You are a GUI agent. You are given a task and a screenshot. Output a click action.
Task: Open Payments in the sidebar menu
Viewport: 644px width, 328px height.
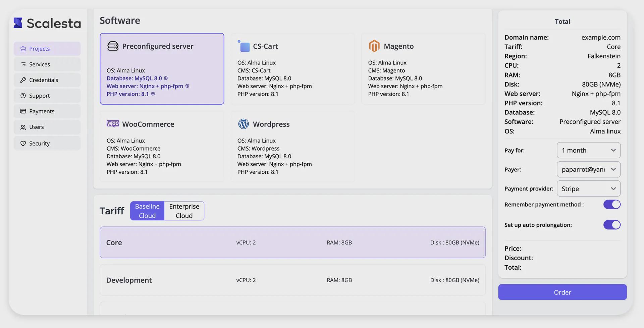click(42, 111)
